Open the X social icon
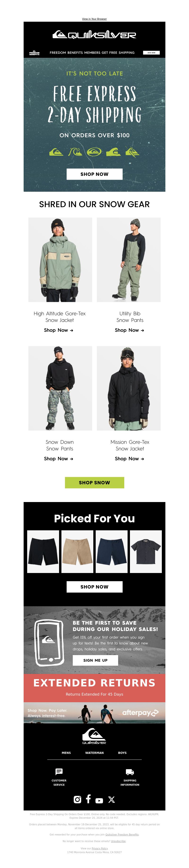Viewport: 189px width, 868px height. point(111,800)
